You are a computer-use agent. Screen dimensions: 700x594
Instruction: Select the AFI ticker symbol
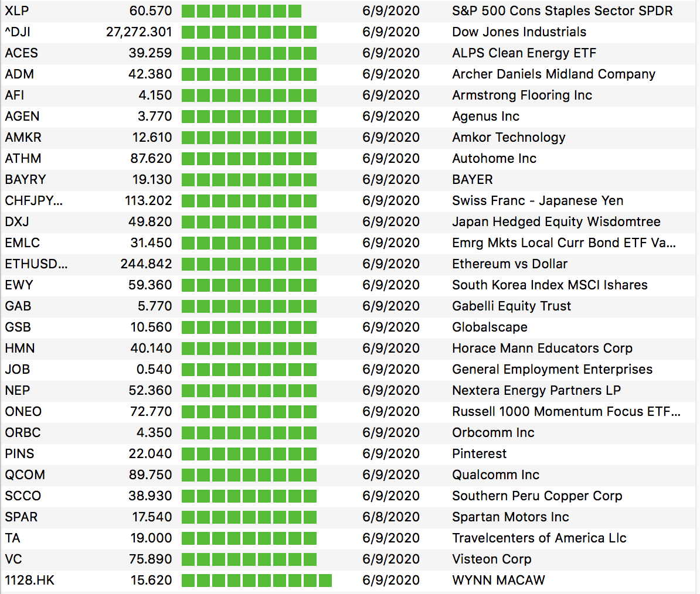click(x=15, y=95)
